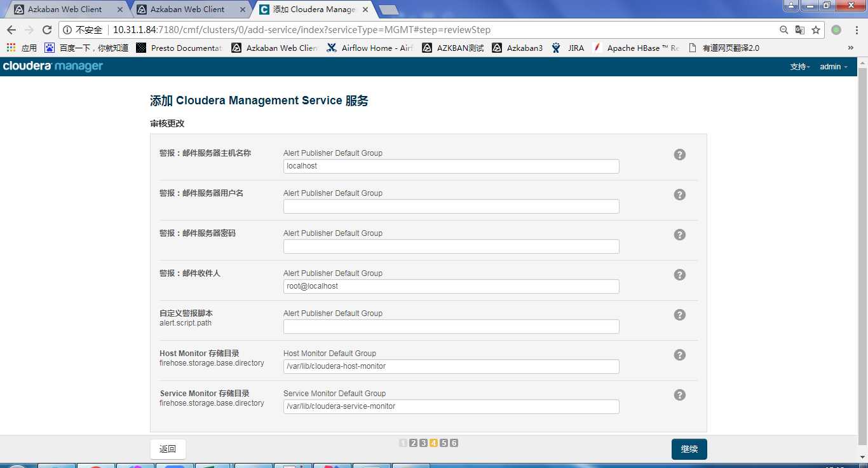Jump to wizard step 1
Viewport: 868px width, 468px height.
403,443
